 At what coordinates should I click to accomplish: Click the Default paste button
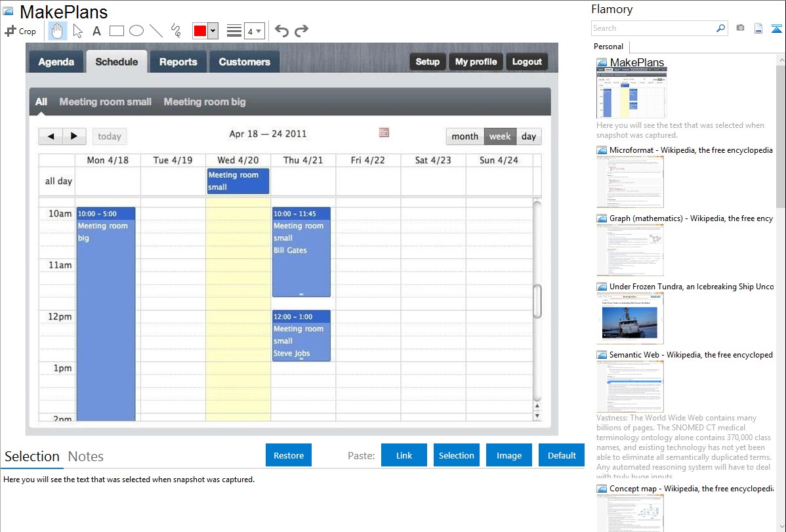[562, 455]
